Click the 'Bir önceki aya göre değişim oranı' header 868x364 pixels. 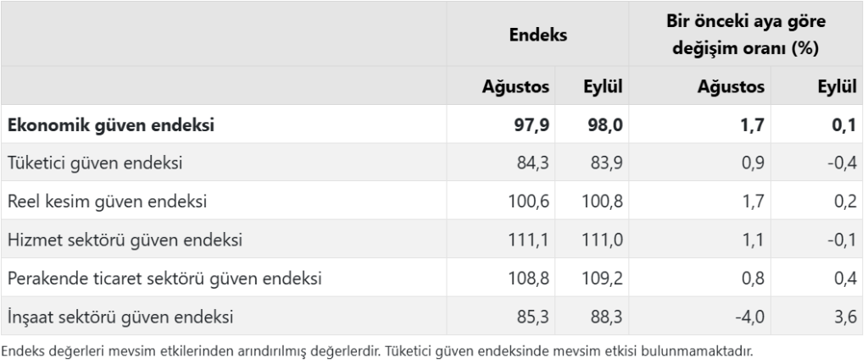point(744,35)
